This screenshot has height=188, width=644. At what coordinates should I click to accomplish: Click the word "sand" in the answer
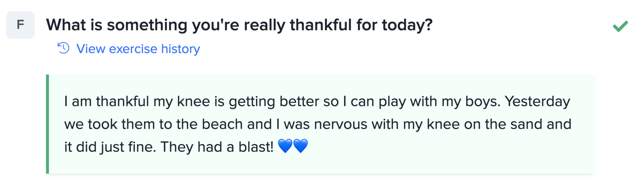[526, 124]
